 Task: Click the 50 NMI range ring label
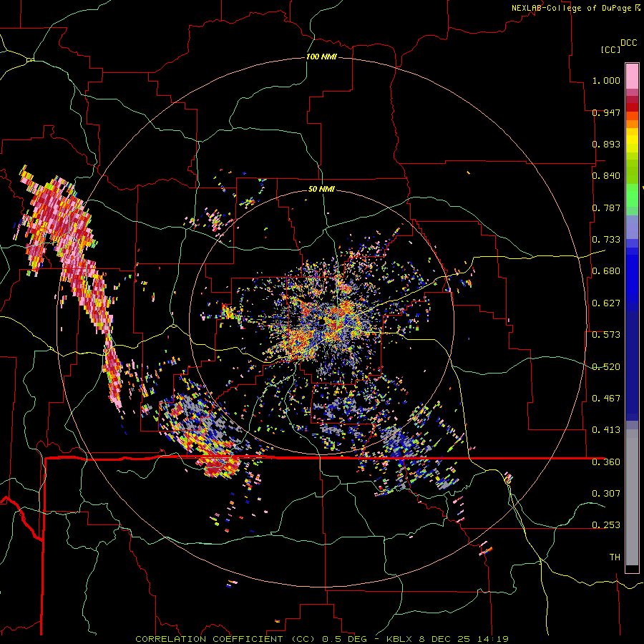(x=321, y=189)
